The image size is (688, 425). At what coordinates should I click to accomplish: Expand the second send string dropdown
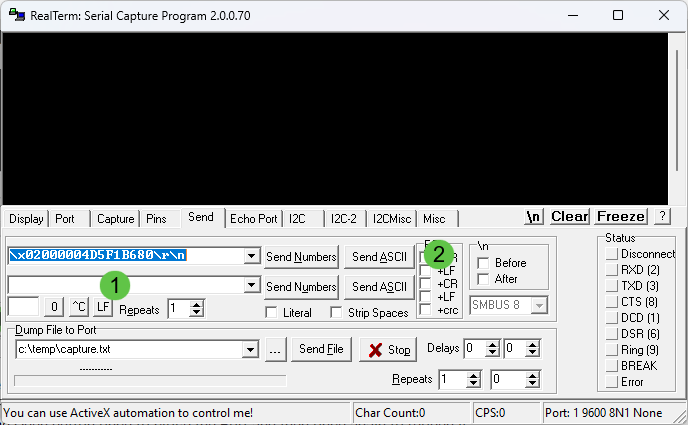[x=252, y=286]
